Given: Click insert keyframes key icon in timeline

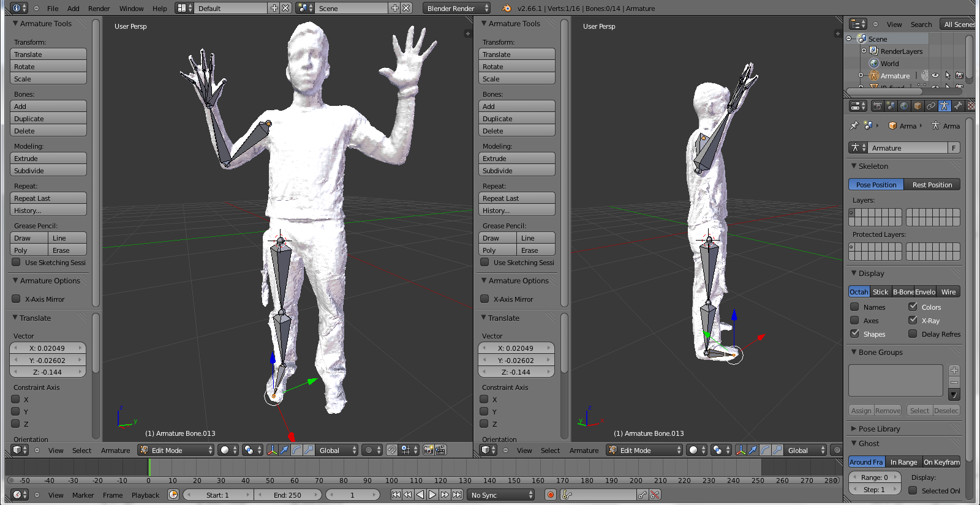Looking at the screenshot, I should coord(643,495).
